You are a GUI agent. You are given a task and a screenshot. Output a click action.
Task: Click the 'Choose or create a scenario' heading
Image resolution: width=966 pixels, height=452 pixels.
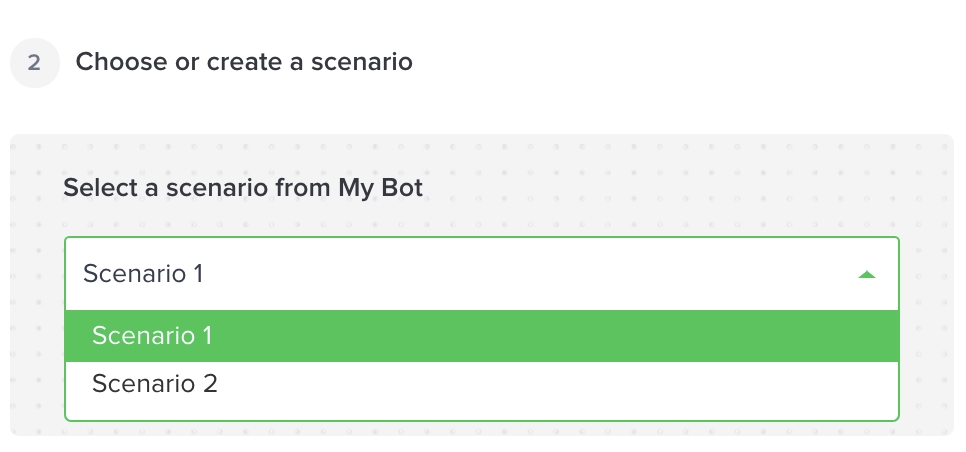244,62
